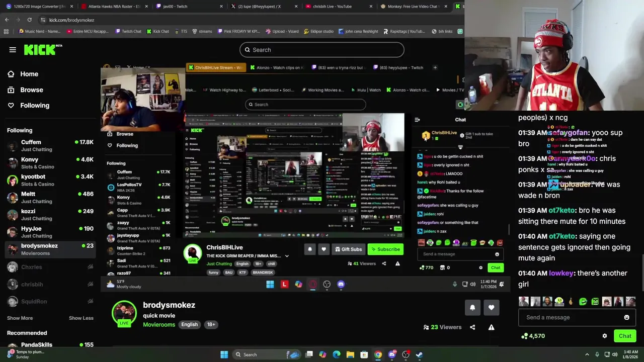Open HyyJoe channel in Following list
This screenshot has width=644, height=362.
[x=50, y=232]
